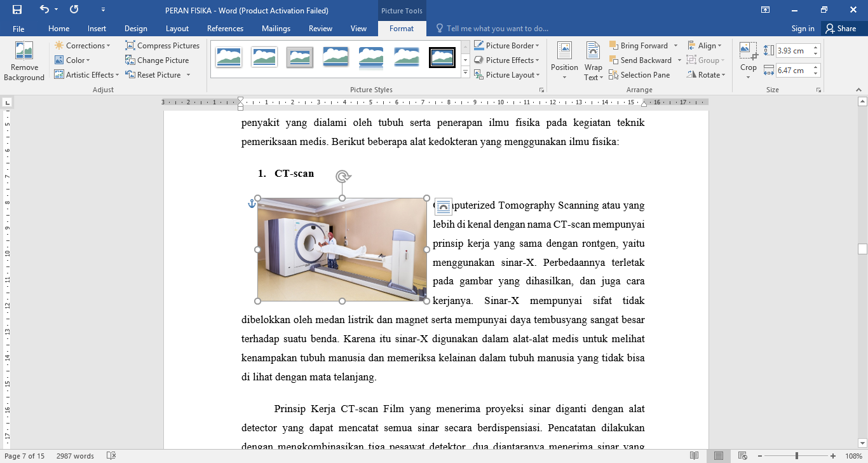Click the Remove Background tool

click(24, 62)
